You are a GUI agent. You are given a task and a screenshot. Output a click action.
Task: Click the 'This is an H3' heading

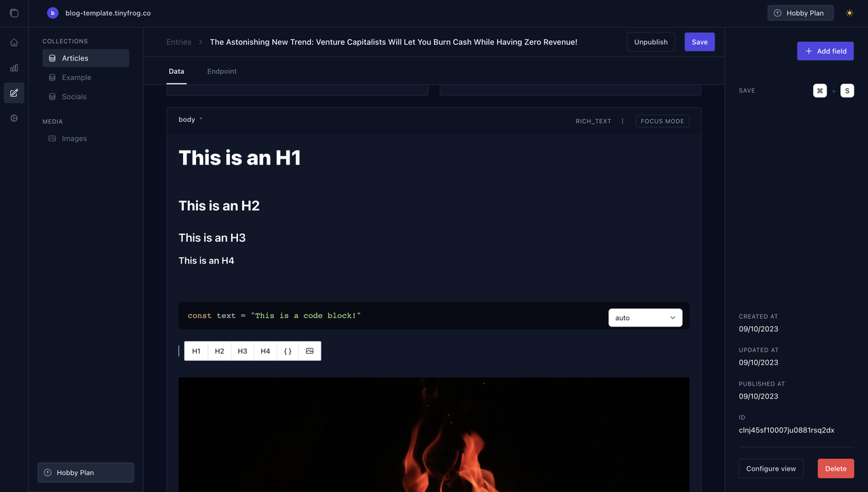212,238
